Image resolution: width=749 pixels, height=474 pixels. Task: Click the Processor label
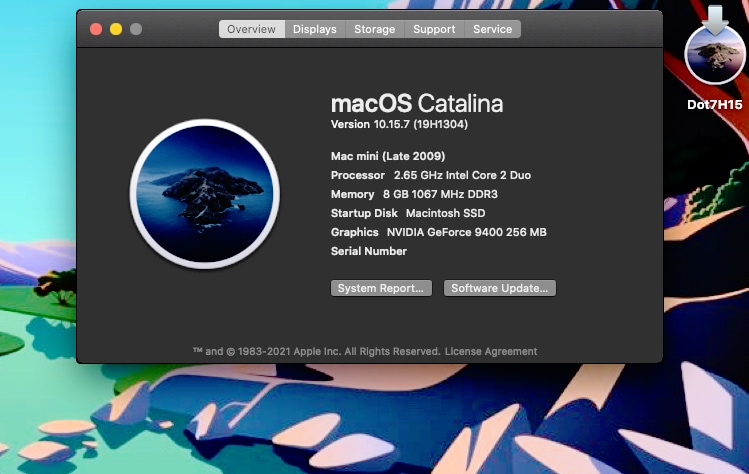(x=358, y=175)
